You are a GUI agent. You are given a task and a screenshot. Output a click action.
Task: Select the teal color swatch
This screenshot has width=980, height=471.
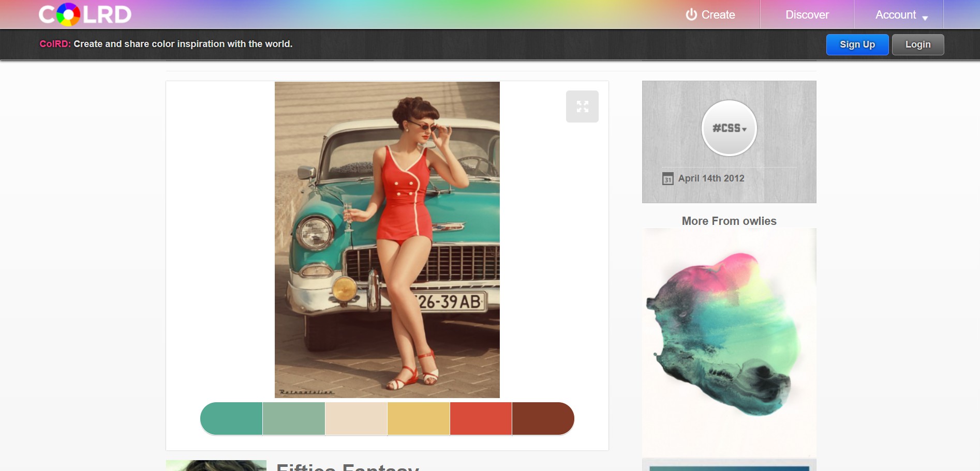232,419
